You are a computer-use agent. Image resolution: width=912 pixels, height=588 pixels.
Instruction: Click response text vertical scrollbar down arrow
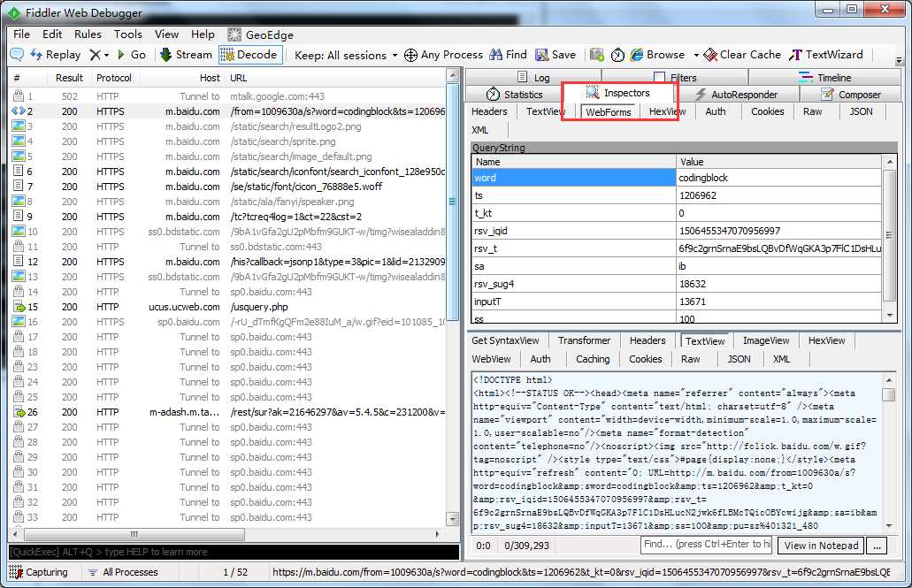coord(889,526)
